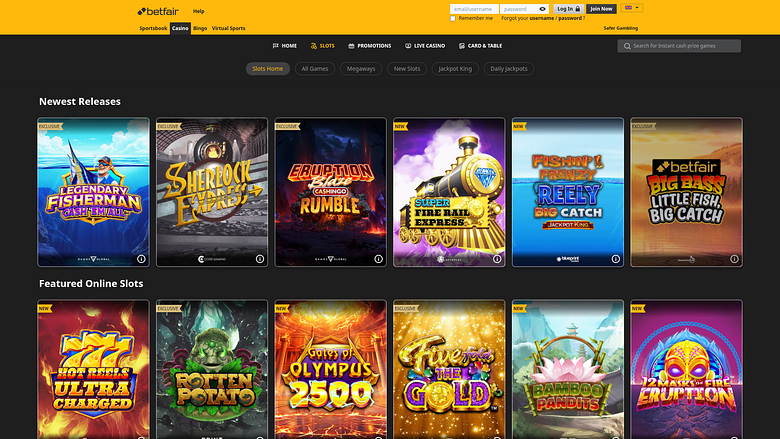Image resolution: width=780 pixels, height=439 pixels.
Task: Open Eruption Blaze Cashingo Rumble game
Action: pyautogui.click(x=331, y=192)
